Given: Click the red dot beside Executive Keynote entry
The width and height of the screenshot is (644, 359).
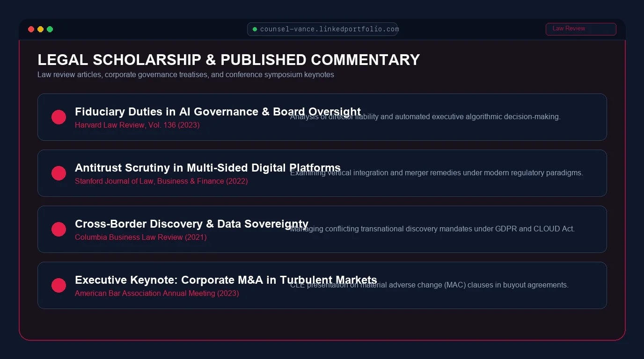Looking at the screenshot, I should [x=59, y=285].
